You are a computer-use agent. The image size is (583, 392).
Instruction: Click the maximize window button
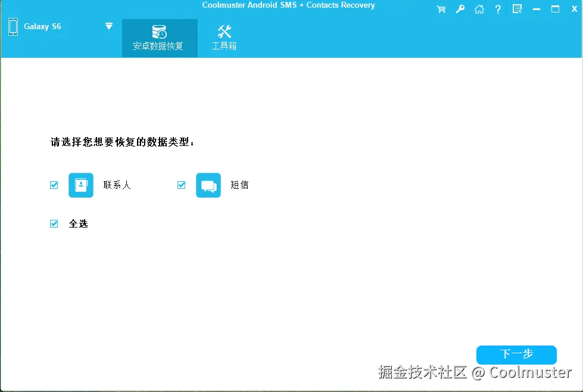click(554, 9)
